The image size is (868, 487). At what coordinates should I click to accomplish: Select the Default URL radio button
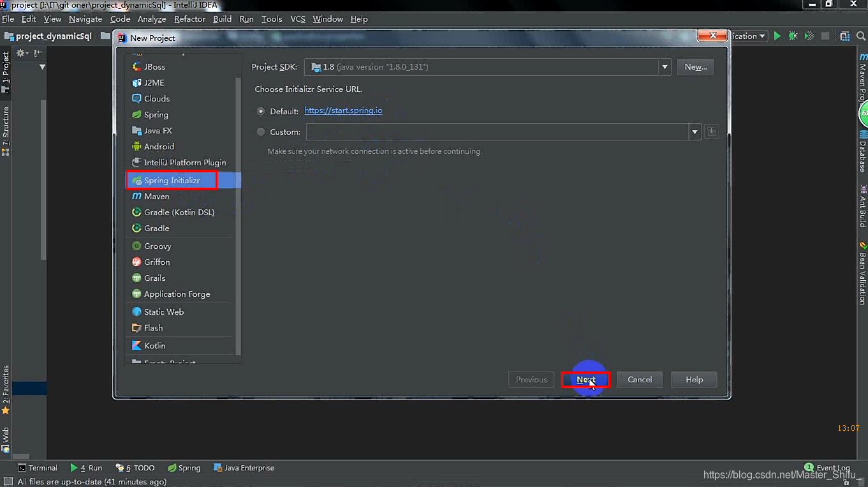(x=260, y=111)
